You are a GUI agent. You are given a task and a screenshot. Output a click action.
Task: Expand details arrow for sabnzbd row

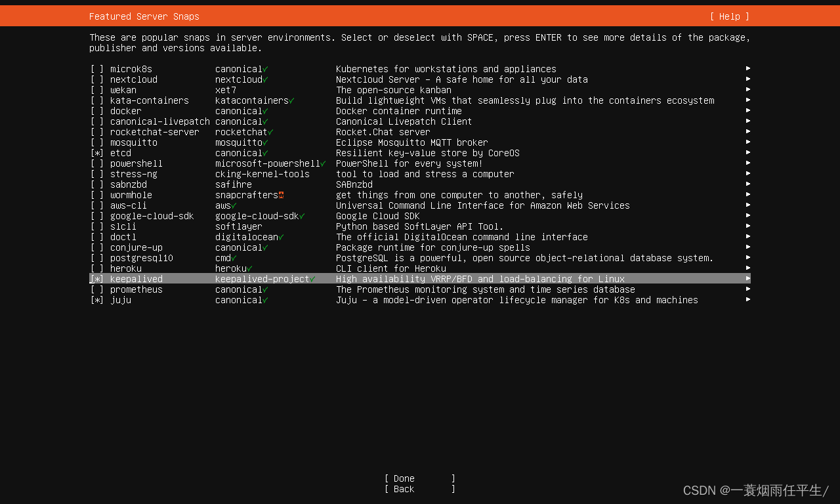(x=748, y=184)
